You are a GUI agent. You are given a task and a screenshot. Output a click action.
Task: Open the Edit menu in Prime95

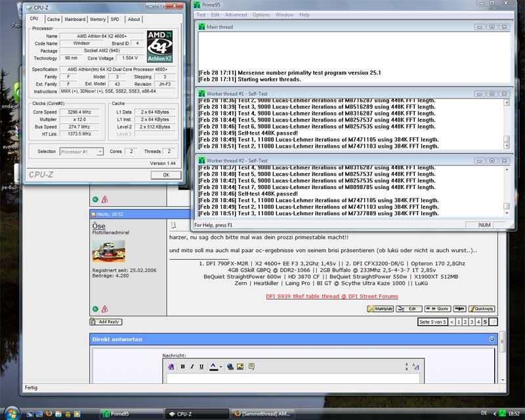pos(215,14)
